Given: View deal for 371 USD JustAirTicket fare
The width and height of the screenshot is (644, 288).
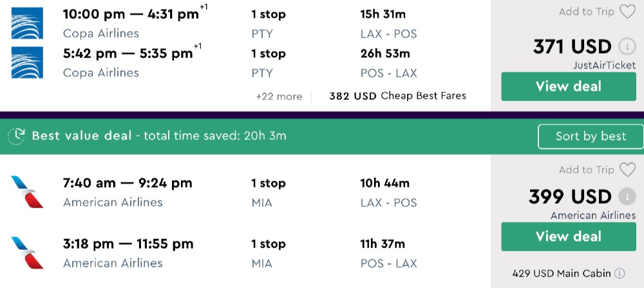Looking at the screenshot, I should pos(568,86).
